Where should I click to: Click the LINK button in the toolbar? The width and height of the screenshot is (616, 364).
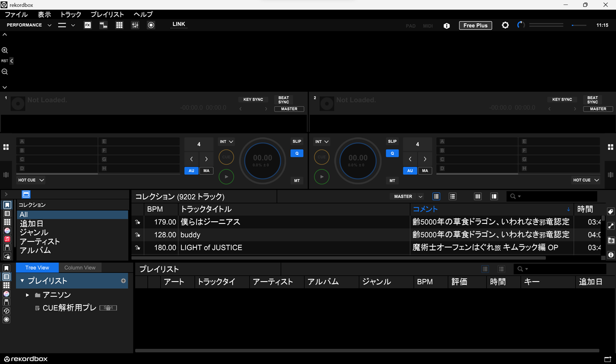pyautogui.click(x=179, y=24)
